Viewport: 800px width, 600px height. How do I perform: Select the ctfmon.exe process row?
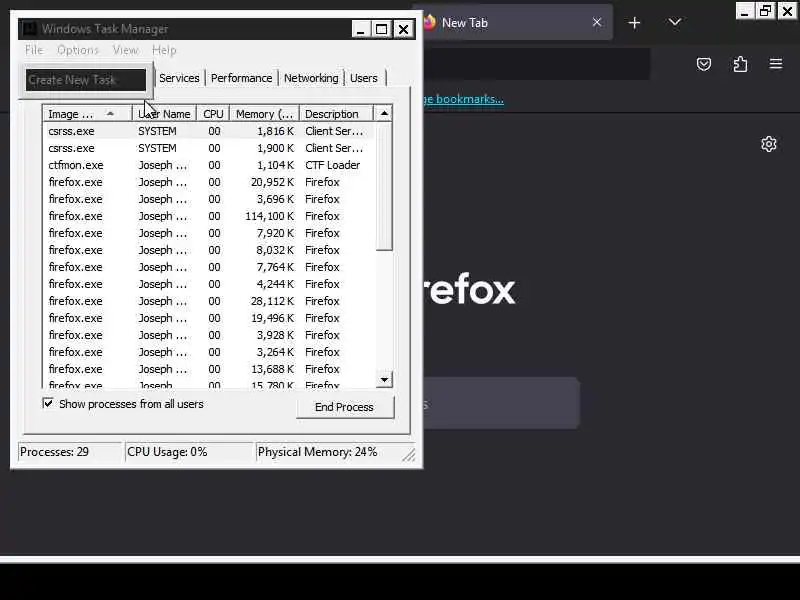click(209, 165)
